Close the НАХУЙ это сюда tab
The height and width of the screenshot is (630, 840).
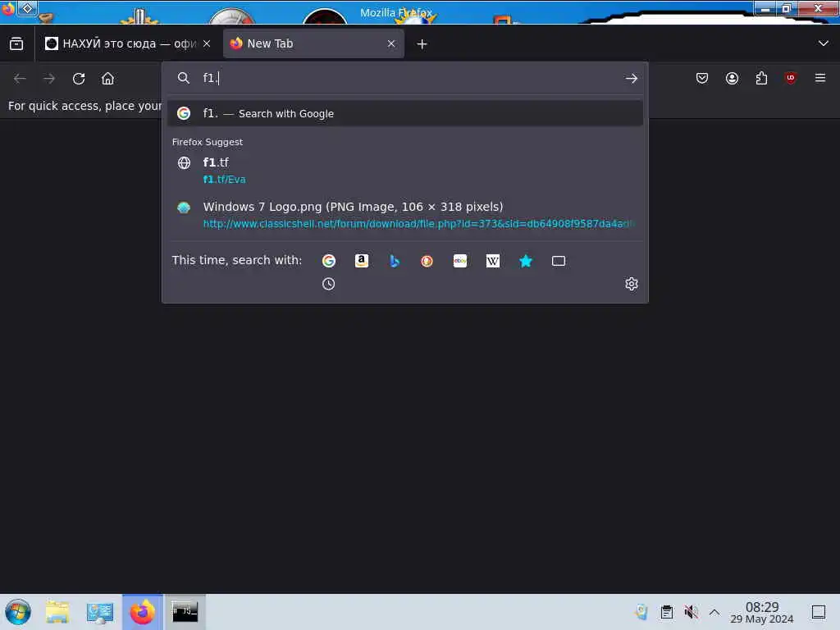(207, 44)
